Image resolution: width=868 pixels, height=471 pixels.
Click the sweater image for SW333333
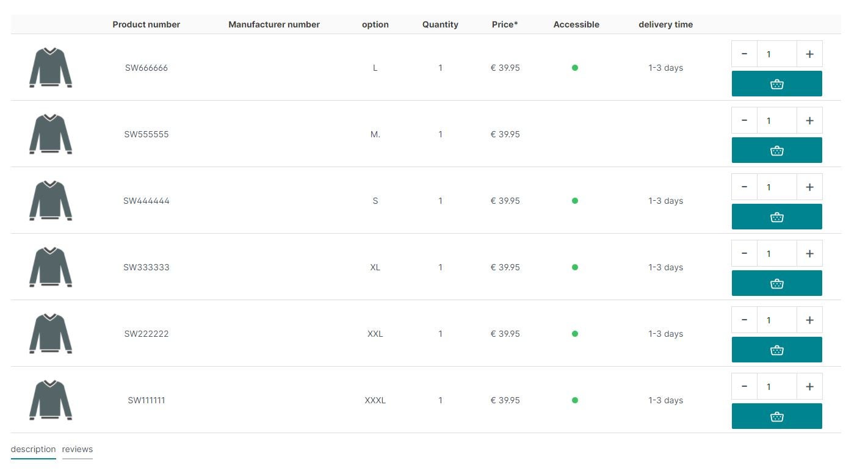(51, 267)
